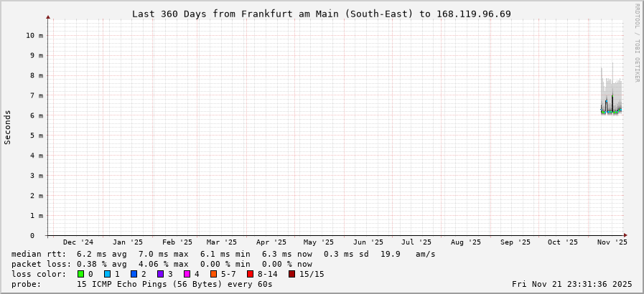Click the Jun '25 x-axis label
Viewport: 644px width, 294px height.
(369, 242)
